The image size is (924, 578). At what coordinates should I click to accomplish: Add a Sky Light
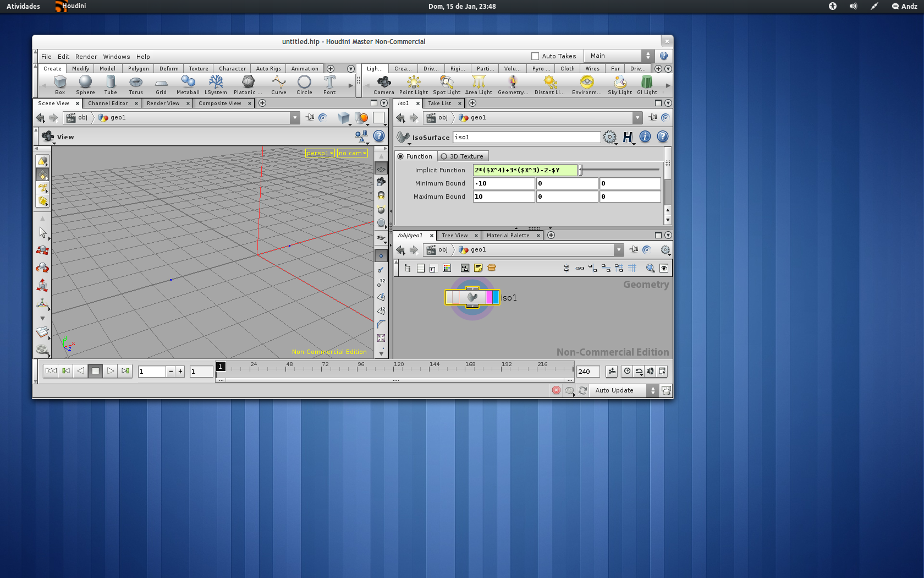tap(620, 85)
